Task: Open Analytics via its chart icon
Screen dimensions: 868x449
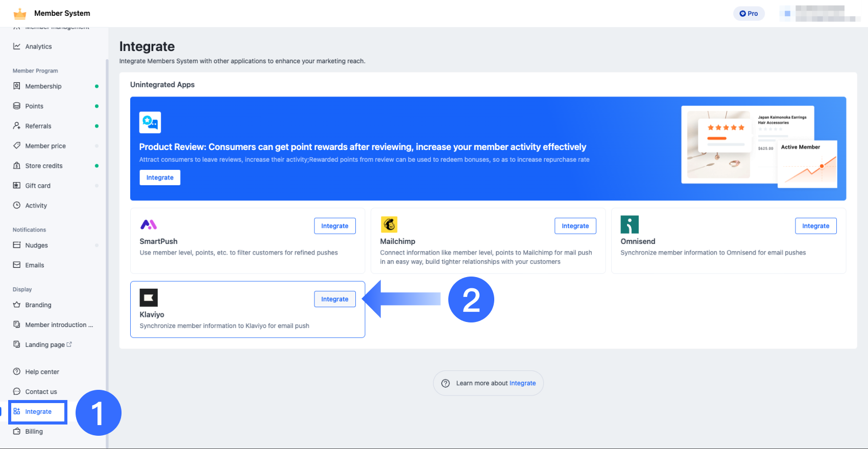Action: coord(17,46)
